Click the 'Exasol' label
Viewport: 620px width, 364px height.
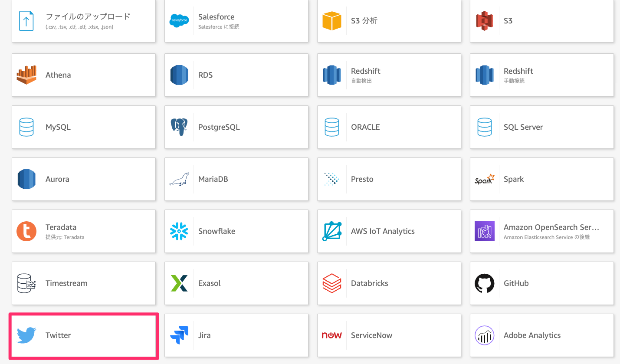(x=210, y=283)
